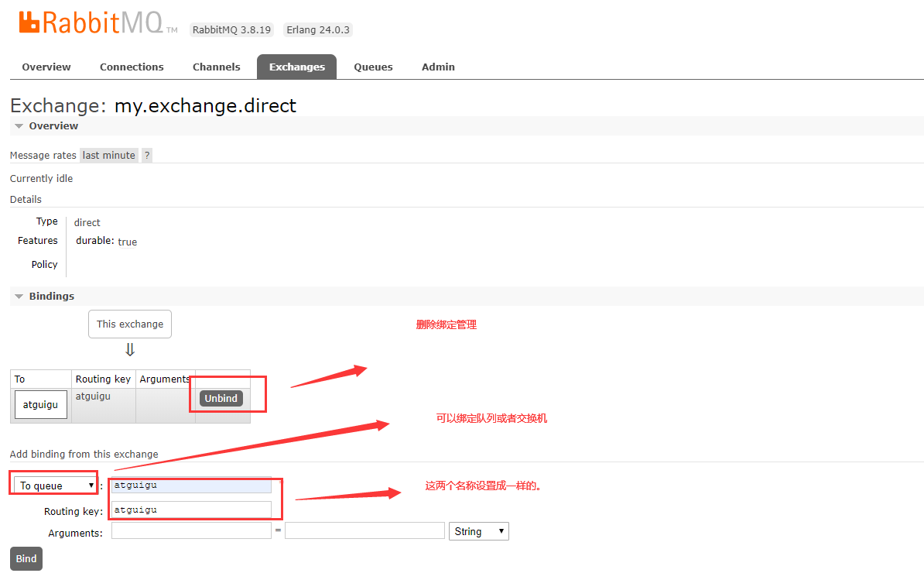Click the Add binding from this exchange heading
Viewport: 924px width, 580px height.
[x=84, y=455]
